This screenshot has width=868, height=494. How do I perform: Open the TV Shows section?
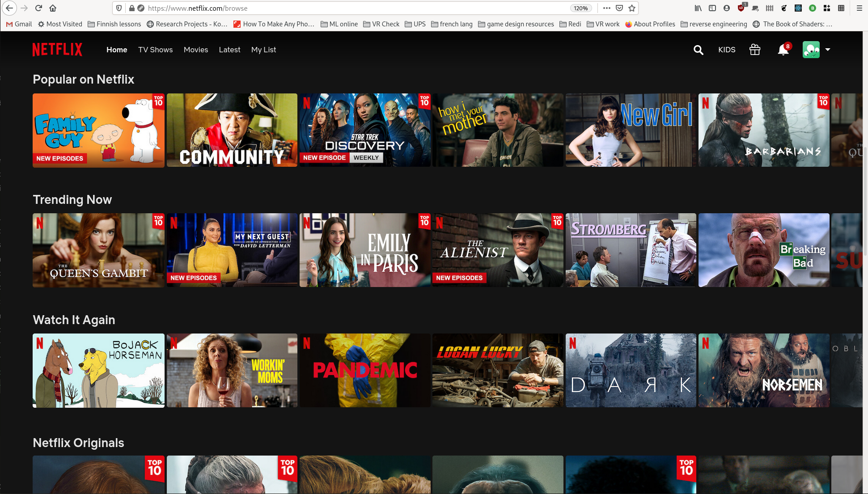[x=155, y=50]
